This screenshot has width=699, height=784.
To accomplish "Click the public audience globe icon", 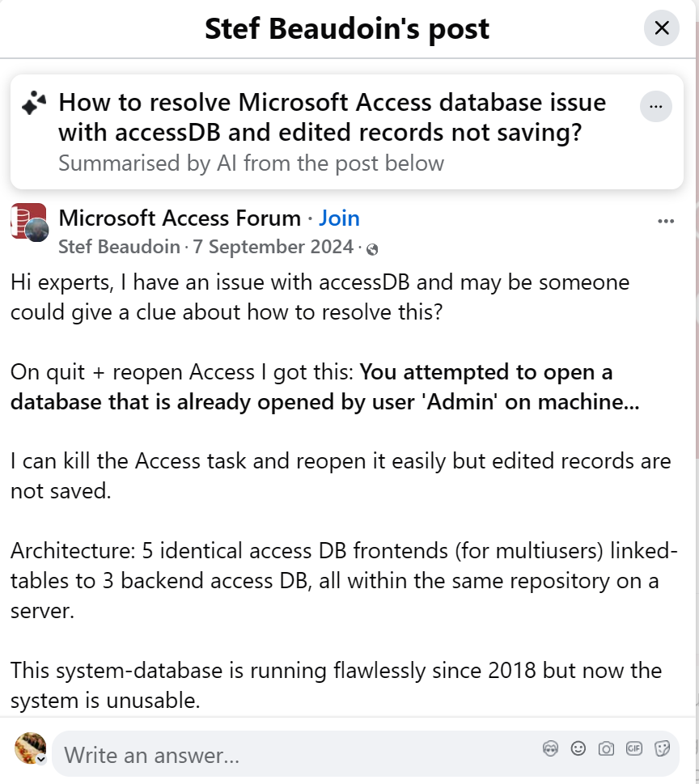I will tap(372, 248).
